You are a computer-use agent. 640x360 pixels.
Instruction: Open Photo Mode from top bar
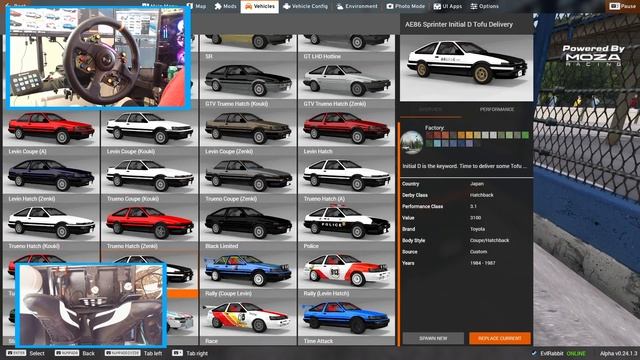pos(405,6)
